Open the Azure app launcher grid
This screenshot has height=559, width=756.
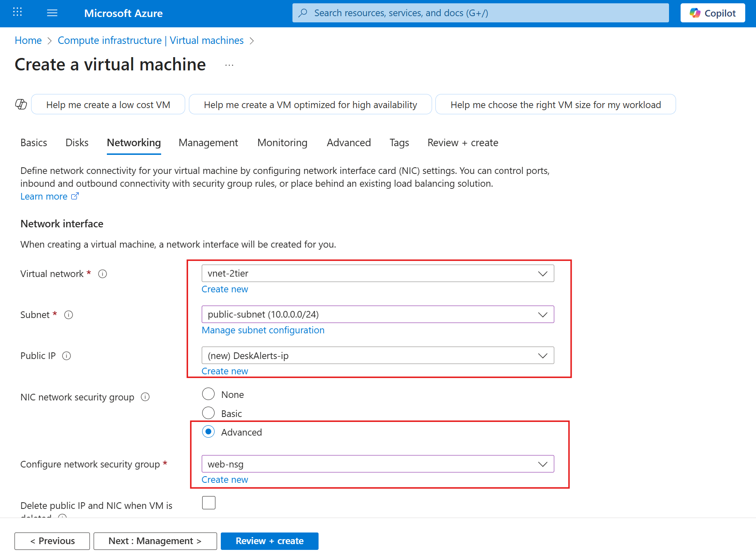pyautogui.click(x=17, y=12)
